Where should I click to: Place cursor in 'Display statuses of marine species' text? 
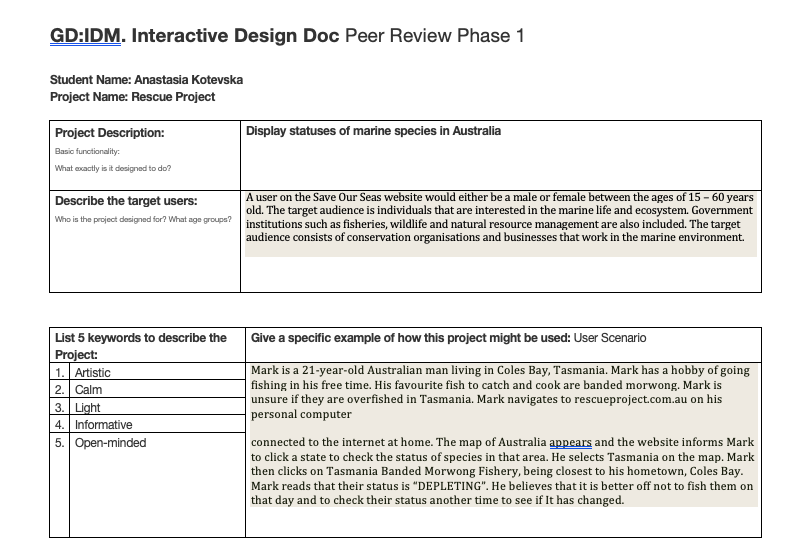373,131
